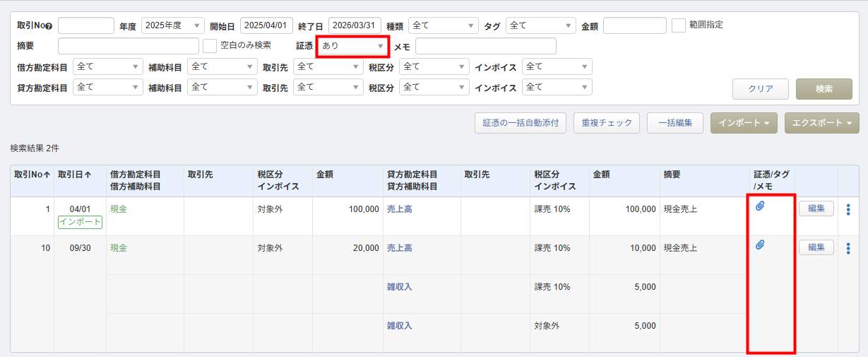The image size is (868, 357).
Task: Click the 証憑の一括自動添付 button
Action: (x=521, y=122)
